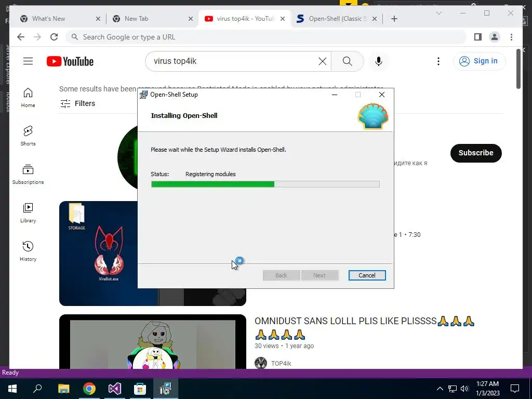Expand Chrome tab search chevron
The width and height of the screenshot is (532, 399).
pyautogui.click(x=438, y=13)
